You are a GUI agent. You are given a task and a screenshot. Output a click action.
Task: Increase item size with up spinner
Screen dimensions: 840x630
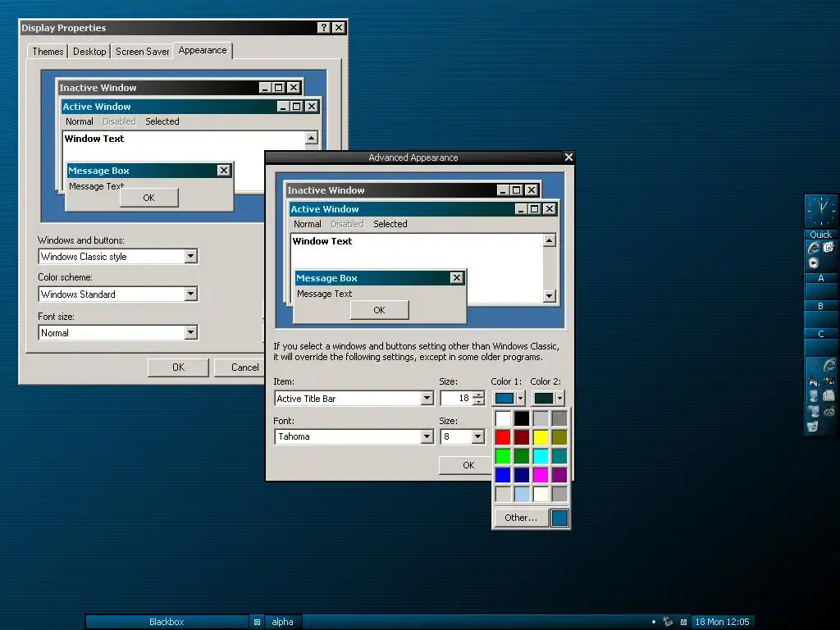(479, 395)
